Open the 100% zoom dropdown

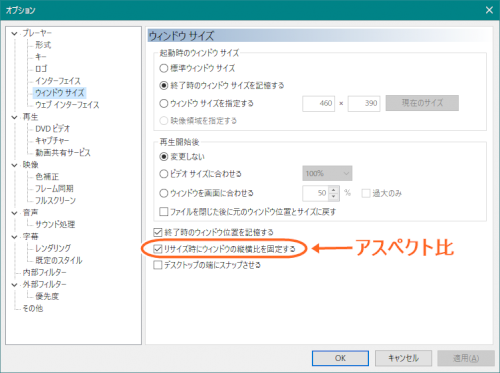[x=327, y=173]
